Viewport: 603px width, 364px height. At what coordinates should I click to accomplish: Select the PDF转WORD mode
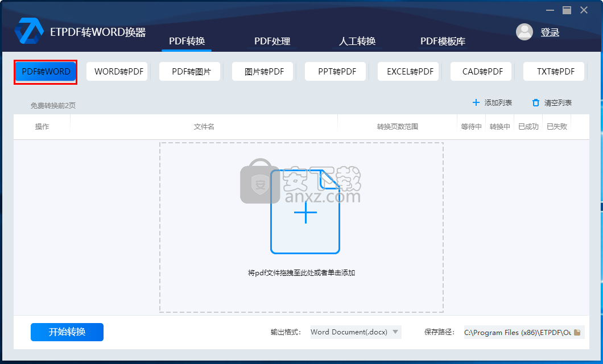pos(46,72)
